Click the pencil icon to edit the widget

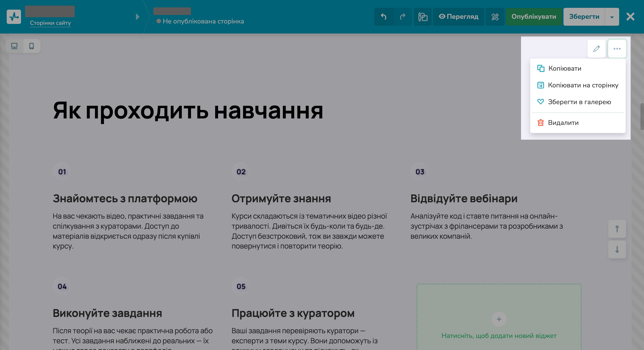tap(597, 49)
